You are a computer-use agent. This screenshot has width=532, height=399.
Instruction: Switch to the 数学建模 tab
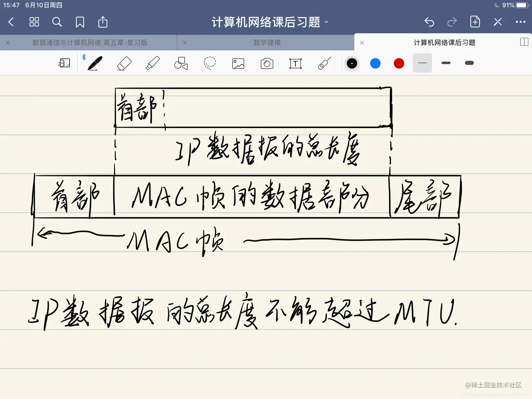coord(267,42)
